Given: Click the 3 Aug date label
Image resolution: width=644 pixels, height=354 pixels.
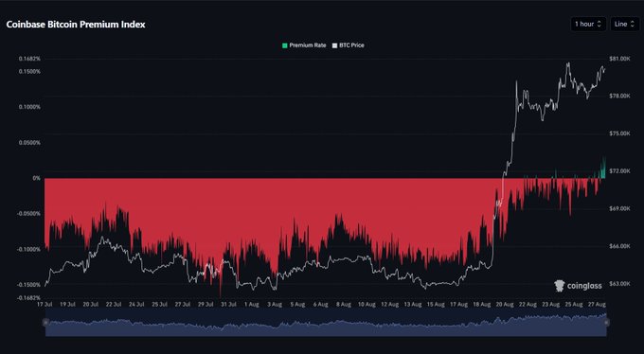Looking at the screenshot, I should pyautogui.click(x=275, y=305).
